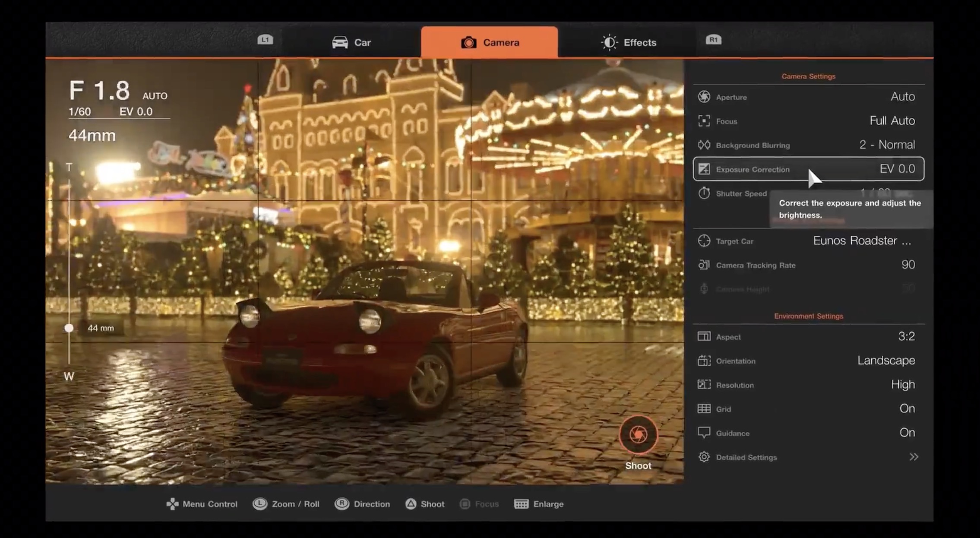Click the 44 mm zoom slider handle

[69, 328]
